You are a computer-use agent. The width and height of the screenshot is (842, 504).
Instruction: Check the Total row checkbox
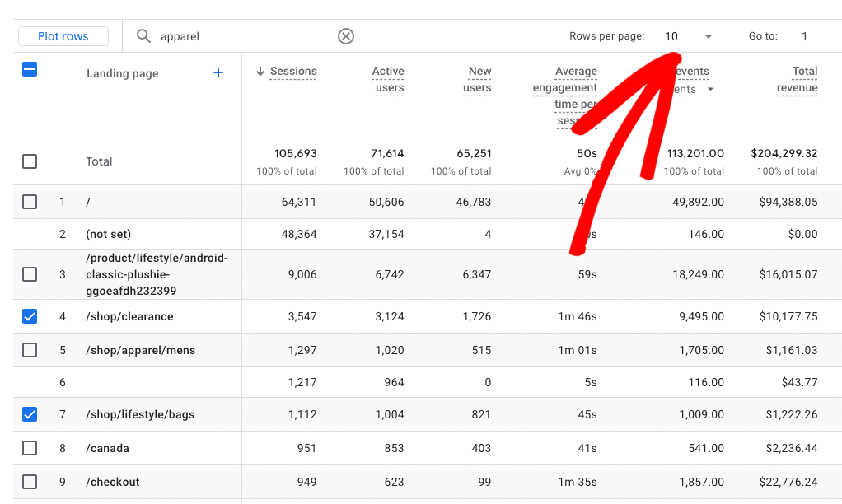[30, 161]
